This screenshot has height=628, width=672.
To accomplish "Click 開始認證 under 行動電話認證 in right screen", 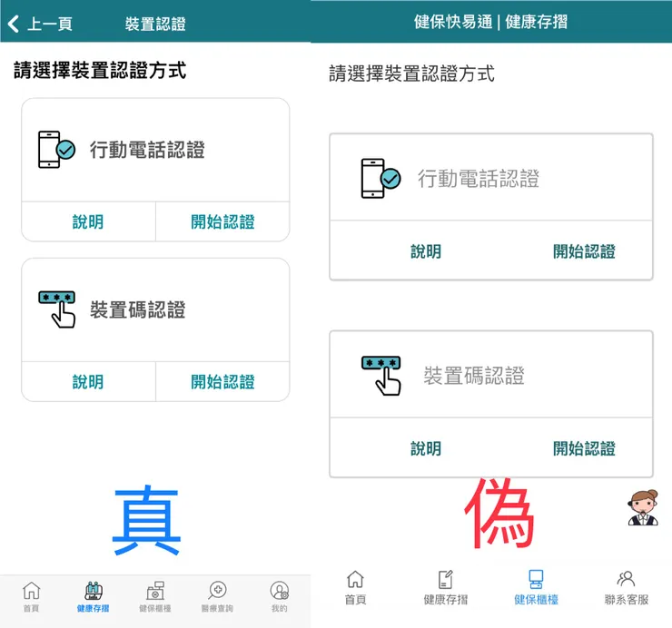I will pyautogui.click(x=584, y=251).
